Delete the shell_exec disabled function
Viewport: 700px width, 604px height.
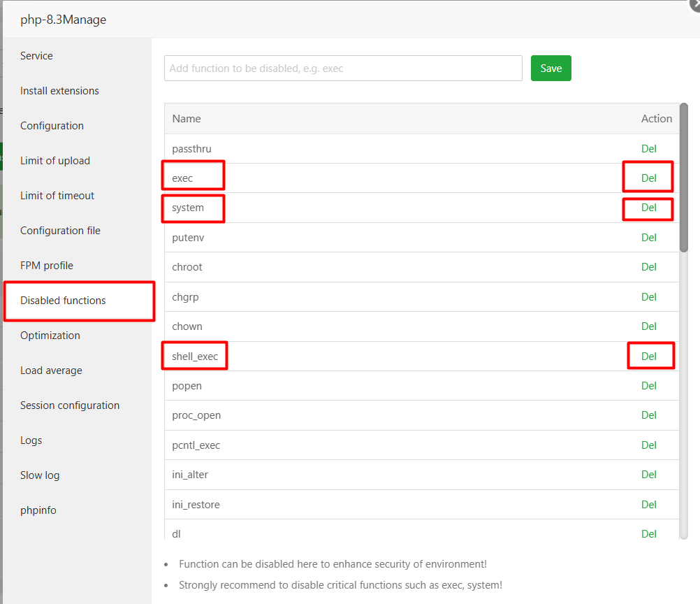649,357
